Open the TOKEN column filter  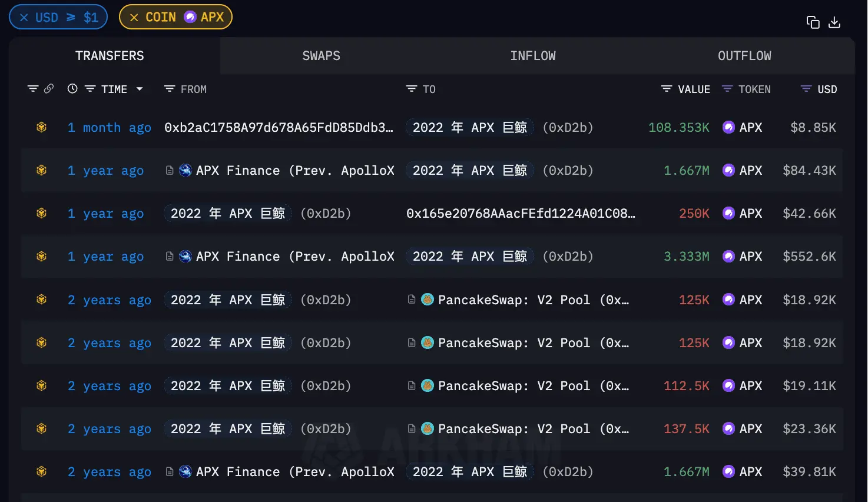tap(727, 89)
